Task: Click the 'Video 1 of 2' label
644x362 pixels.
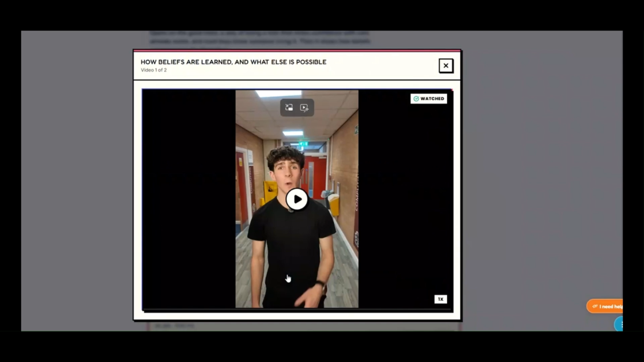Action: pyautogui.click(x=154, y=70)
